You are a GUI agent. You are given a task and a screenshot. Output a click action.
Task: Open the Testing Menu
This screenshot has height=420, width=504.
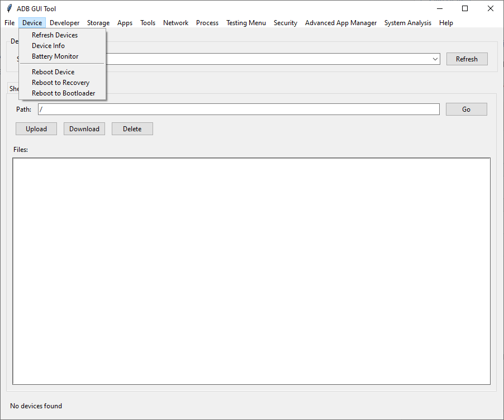coord(246,23)
